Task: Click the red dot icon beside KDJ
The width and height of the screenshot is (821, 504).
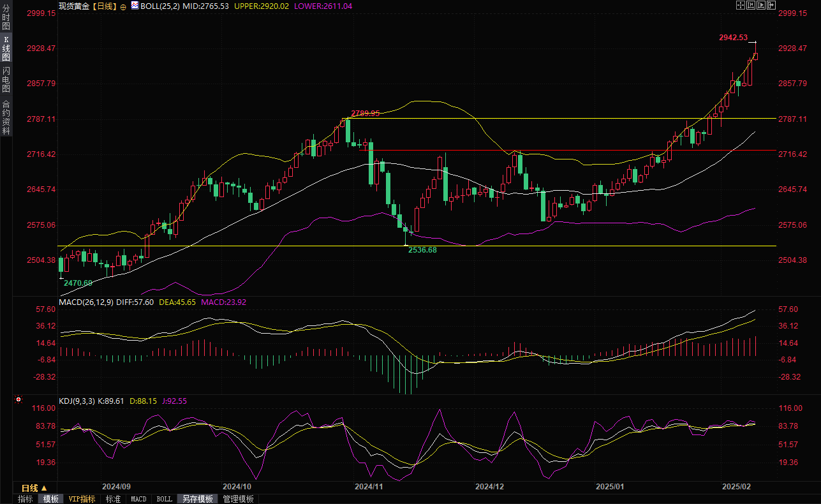Action: pyautogui.click(x=18, y=401)
